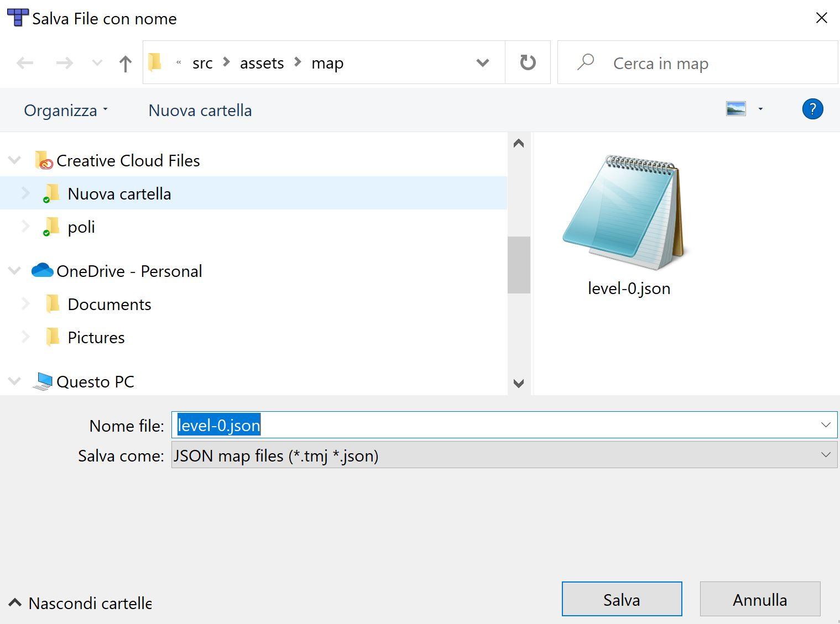840x624 pixels.
Task: Expand the poli tree node
Action: point(25,227)
